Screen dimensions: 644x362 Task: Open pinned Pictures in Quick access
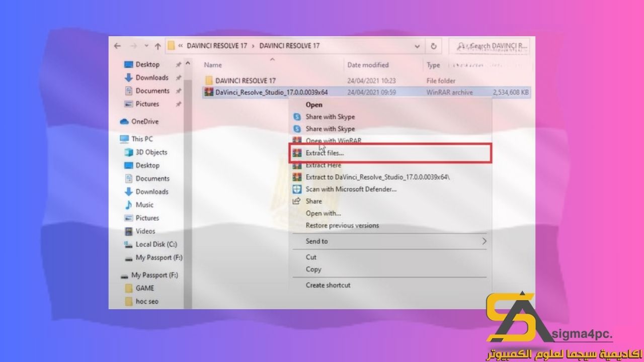(147, 104)
